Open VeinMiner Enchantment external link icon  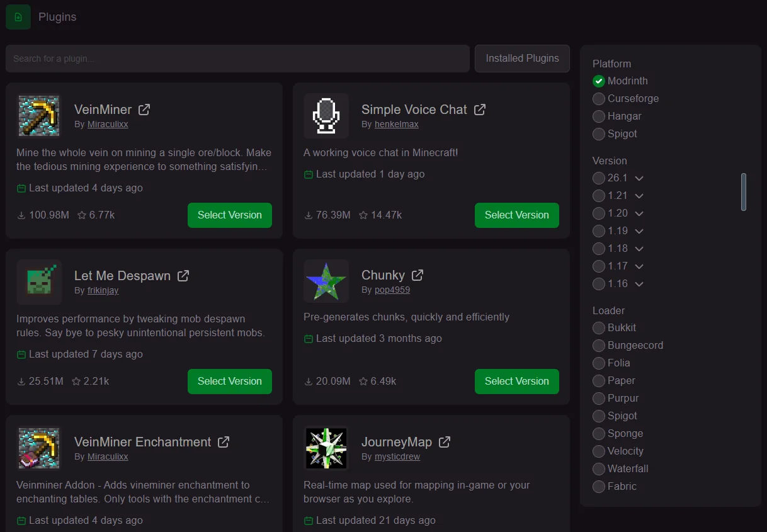coord(224,441)
